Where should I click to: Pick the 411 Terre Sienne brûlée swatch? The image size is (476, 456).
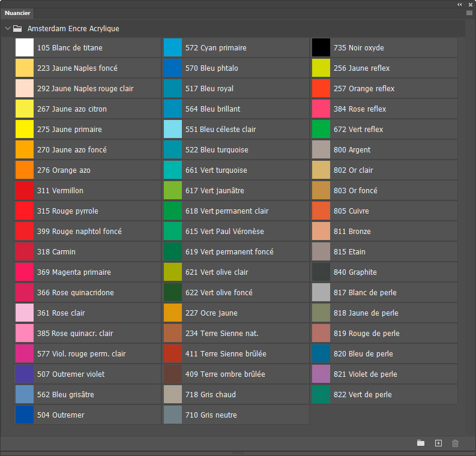173,353
